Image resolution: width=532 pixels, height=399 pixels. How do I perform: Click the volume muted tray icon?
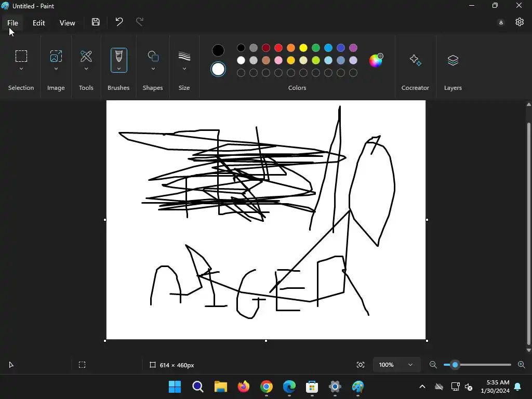click(x=469, y=387)
